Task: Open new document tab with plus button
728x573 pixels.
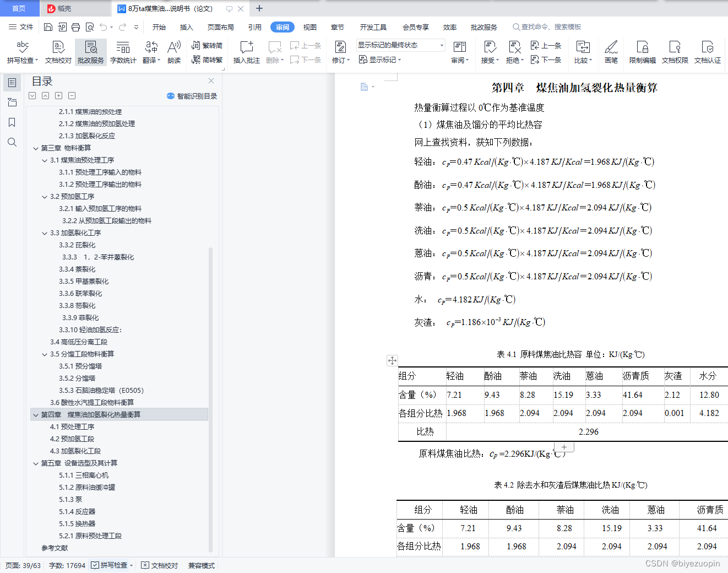Action: pyautogui.click(x=259, y=8)
